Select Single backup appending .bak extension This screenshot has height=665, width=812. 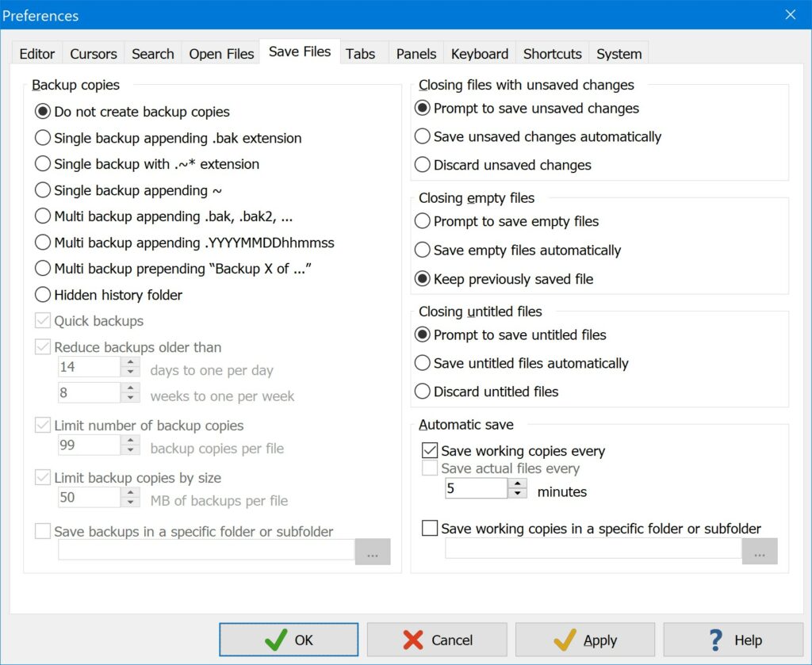pos(168,138)
